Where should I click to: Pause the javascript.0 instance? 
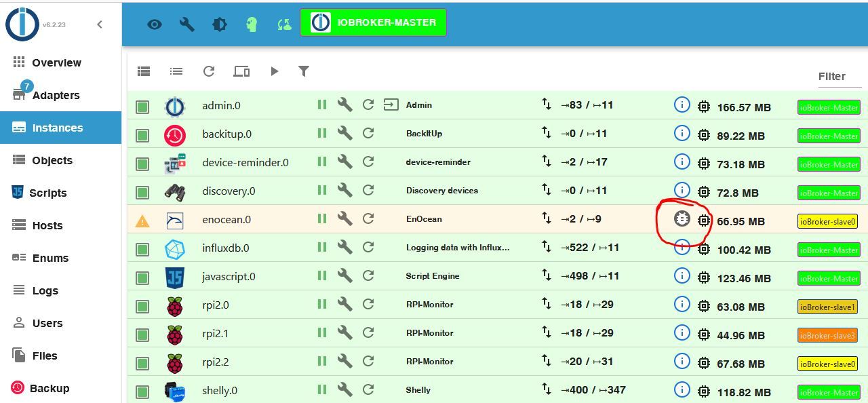[x=322, y=275]
